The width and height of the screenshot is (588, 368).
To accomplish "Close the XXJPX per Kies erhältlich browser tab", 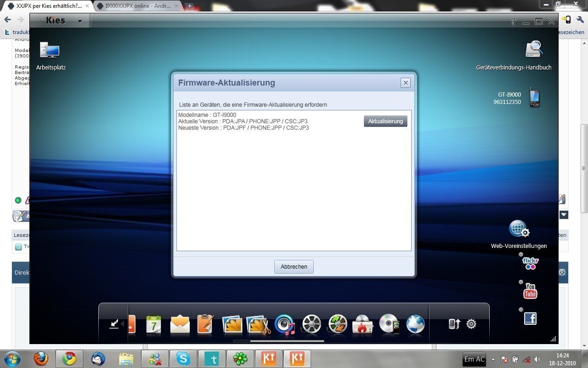I will coord(87,6).
